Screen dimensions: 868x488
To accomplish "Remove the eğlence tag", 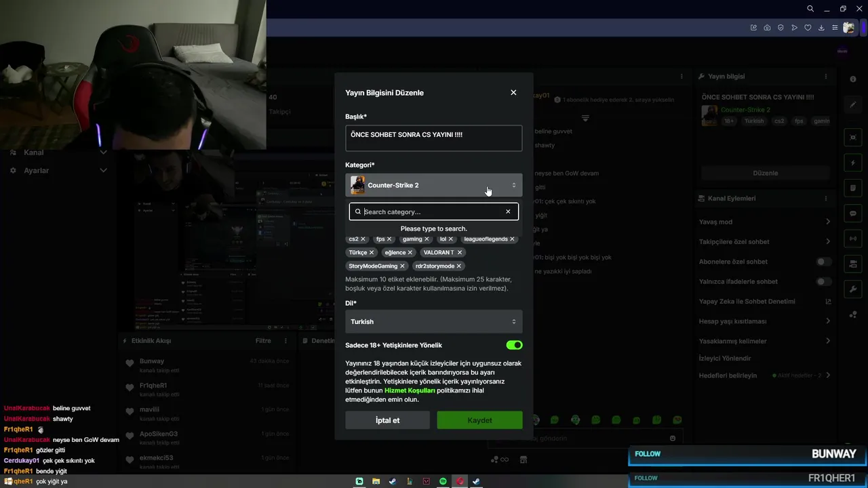I will click(x=410, y=253).
